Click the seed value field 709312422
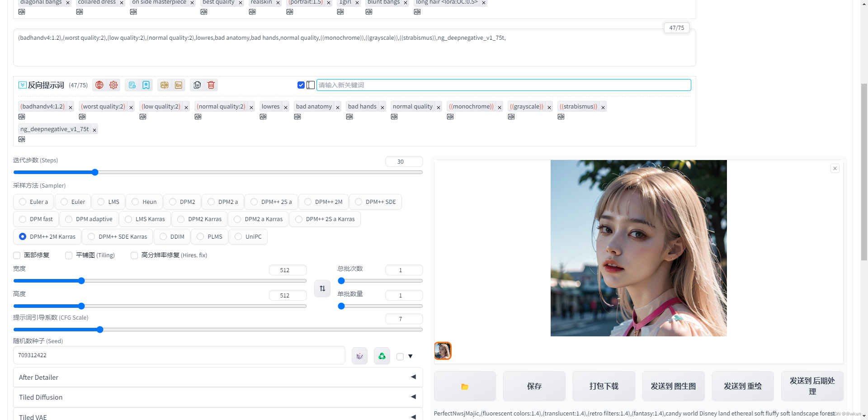The width and height of the screenshot is (868, 420). [x=179, y=355]
